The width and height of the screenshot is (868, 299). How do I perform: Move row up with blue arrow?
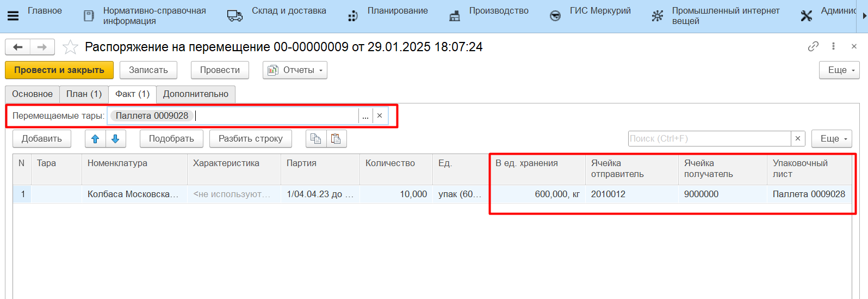95,139
